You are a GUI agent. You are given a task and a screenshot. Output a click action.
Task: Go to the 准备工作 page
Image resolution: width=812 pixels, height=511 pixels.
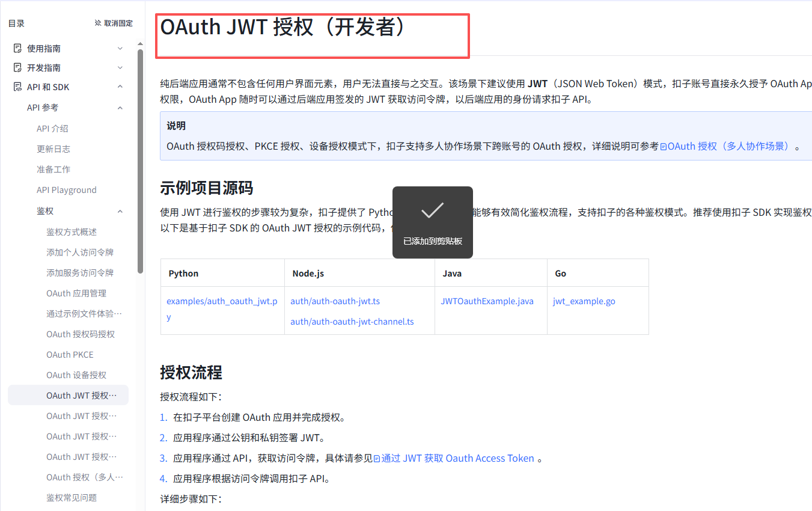tap(53, 169)
